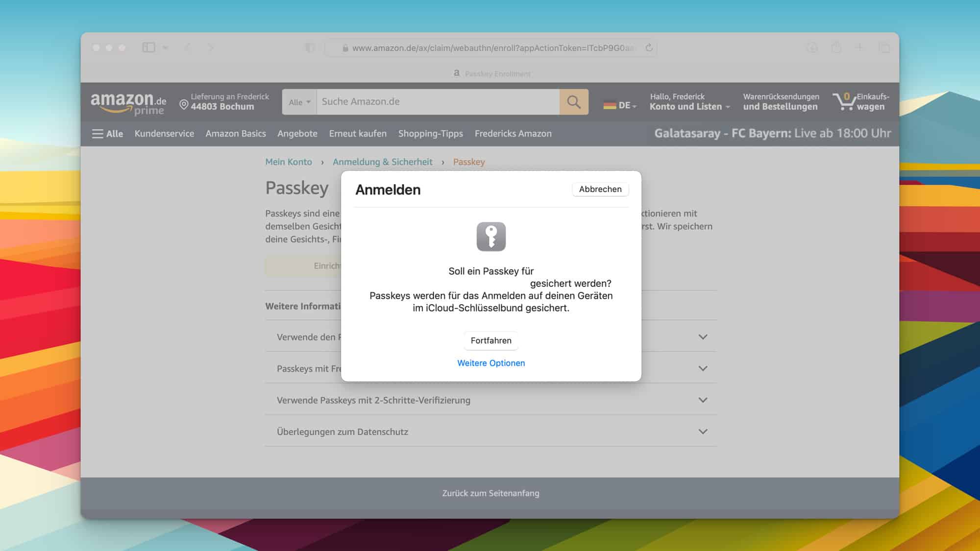
Task: Show the tab overview icon
Action: (x=884, y=48)
